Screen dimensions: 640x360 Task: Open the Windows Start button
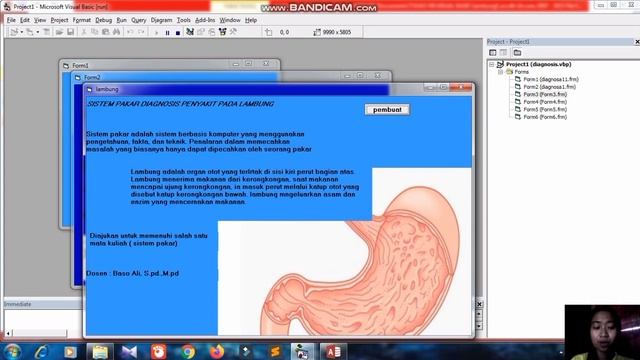[x=12, y=351]
